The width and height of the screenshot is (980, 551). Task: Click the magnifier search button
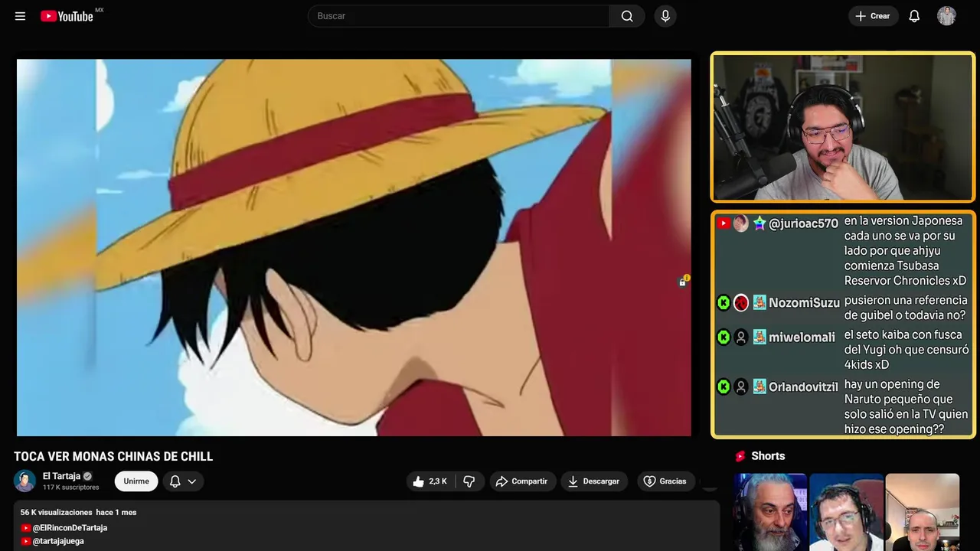point(627,16)
